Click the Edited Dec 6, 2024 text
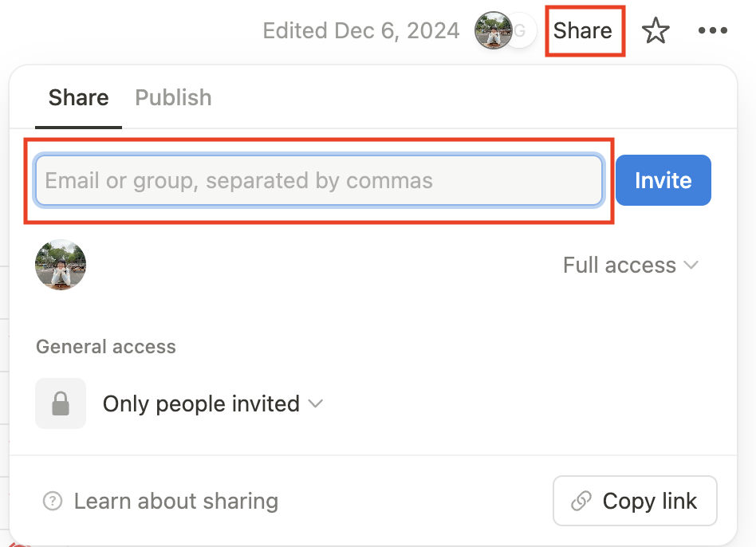The image size is (756, 547). [x=361, y=31]
